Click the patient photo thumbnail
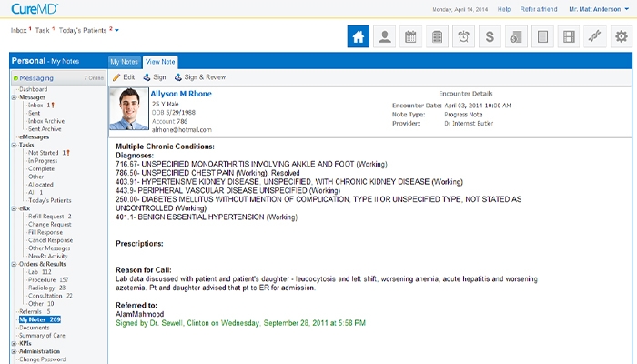 coord(128,110)
